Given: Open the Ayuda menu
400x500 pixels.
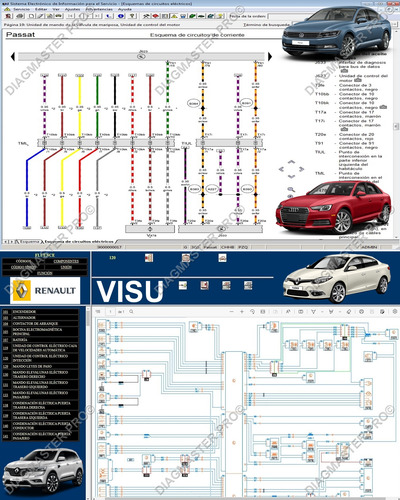Looking at the screenshot, I should click(x=125, y=9).
